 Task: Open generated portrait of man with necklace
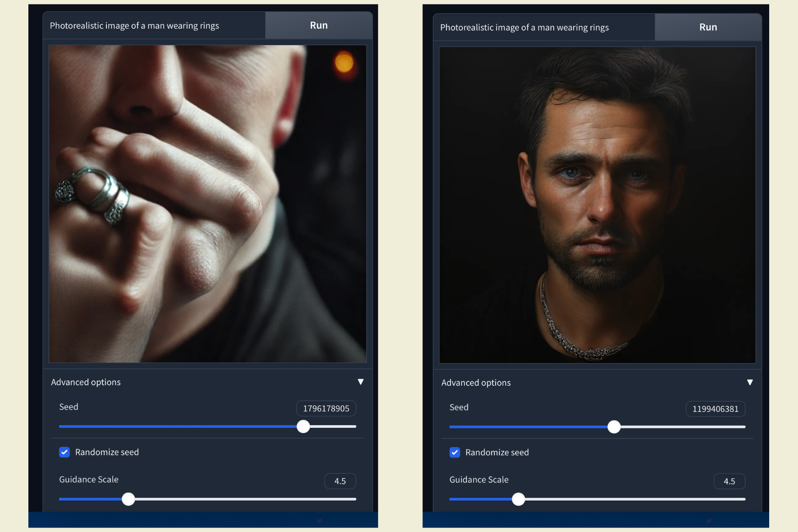tap(597, 205)
